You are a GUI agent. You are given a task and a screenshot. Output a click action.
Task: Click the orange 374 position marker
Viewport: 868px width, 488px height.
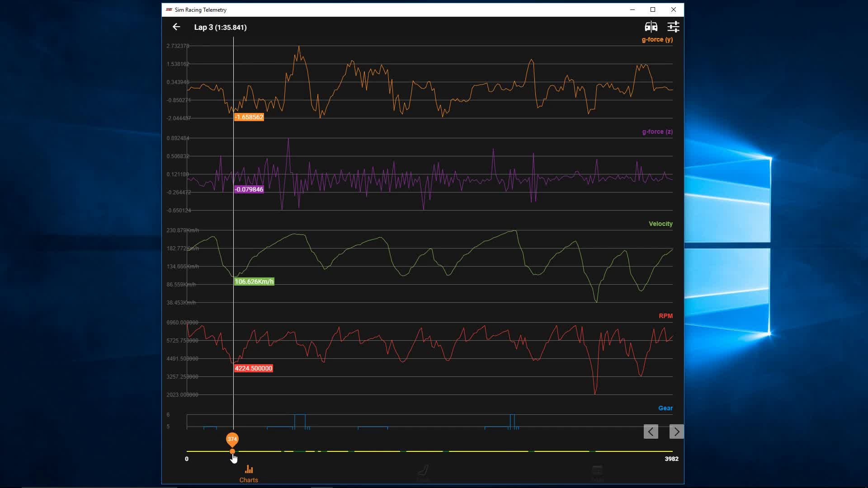232,439
